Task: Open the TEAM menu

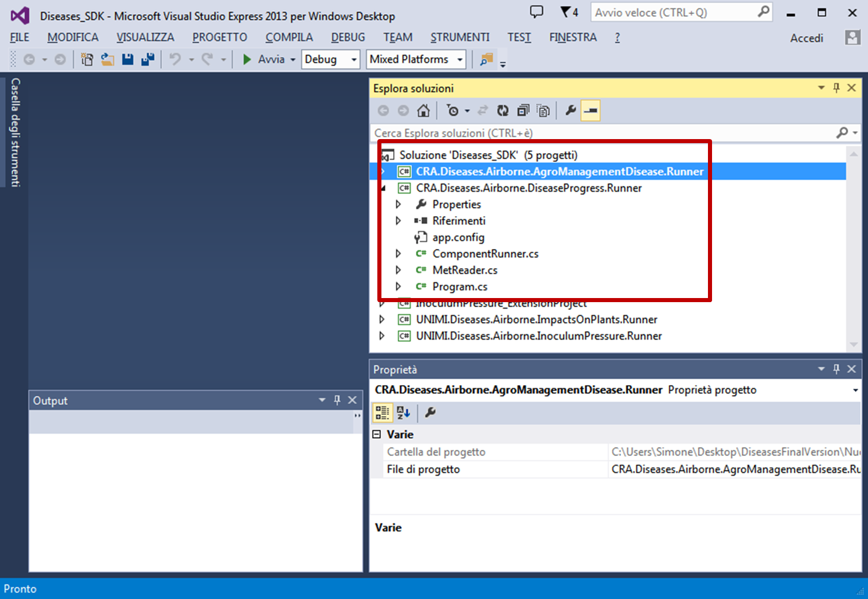Action: [398, 37]
